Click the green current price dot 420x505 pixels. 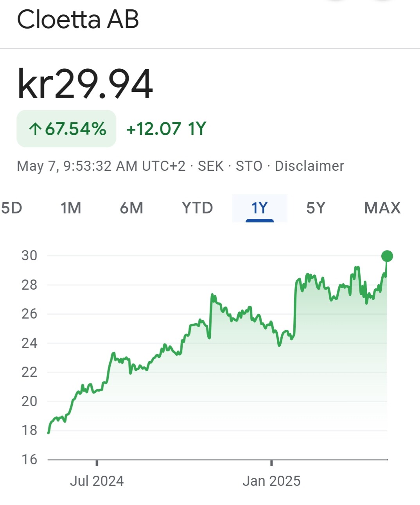(x=387, y=256)
